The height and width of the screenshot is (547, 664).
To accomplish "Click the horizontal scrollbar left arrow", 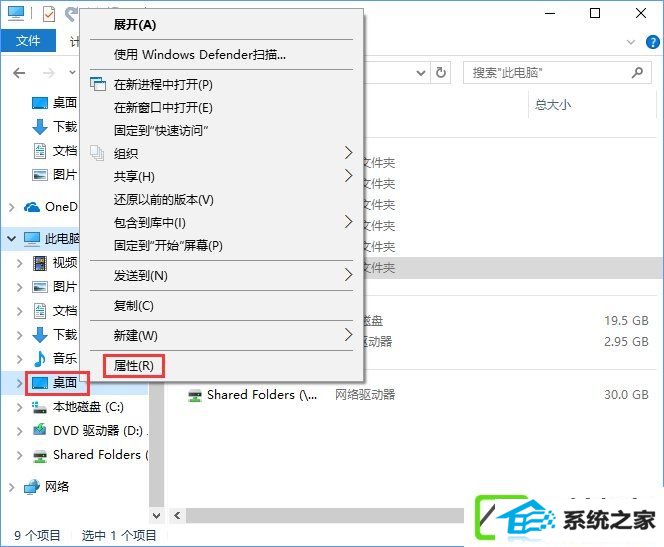I will [177, 516].
